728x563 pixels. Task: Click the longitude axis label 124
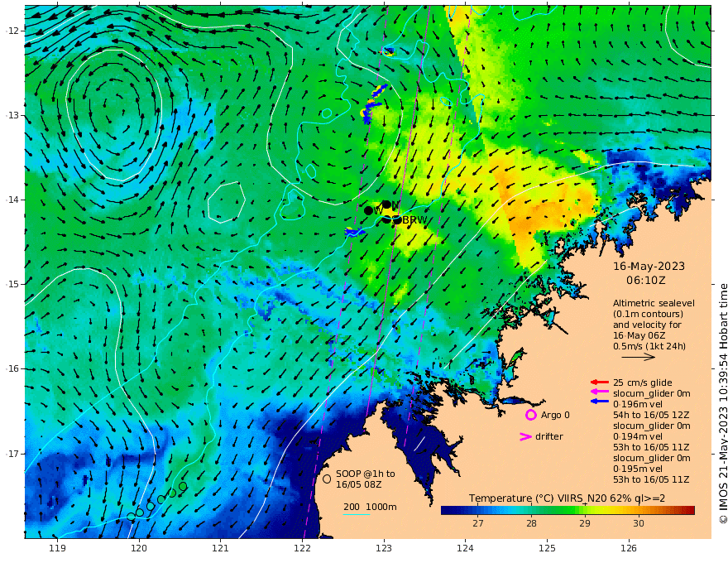[x=466, y=548]
